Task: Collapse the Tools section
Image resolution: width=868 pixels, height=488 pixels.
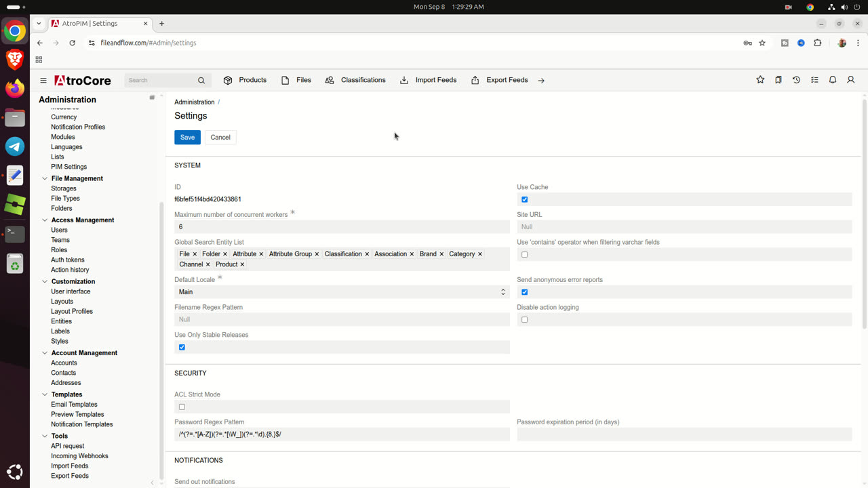Action: [45, 436]
